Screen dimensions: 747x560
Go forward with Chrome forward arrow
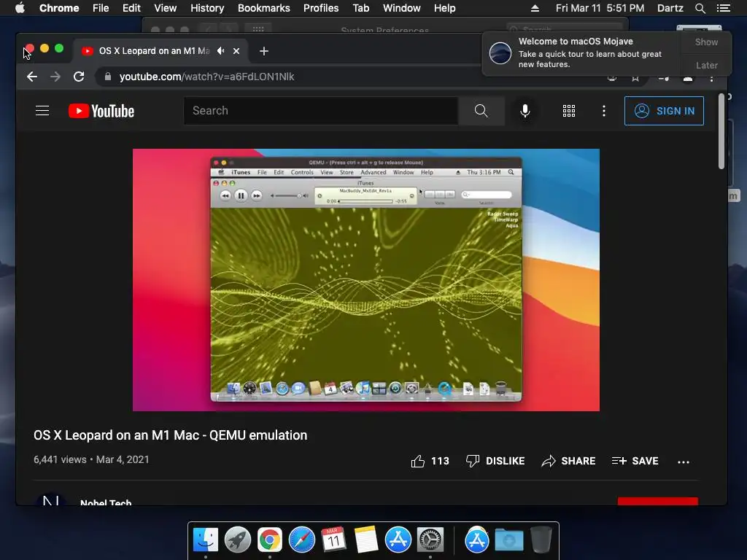coord(55,77)
